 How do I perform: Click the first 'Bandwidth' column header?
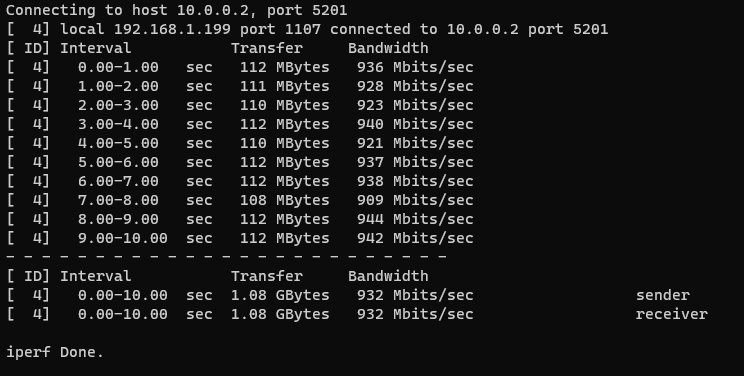coord(388,48)
